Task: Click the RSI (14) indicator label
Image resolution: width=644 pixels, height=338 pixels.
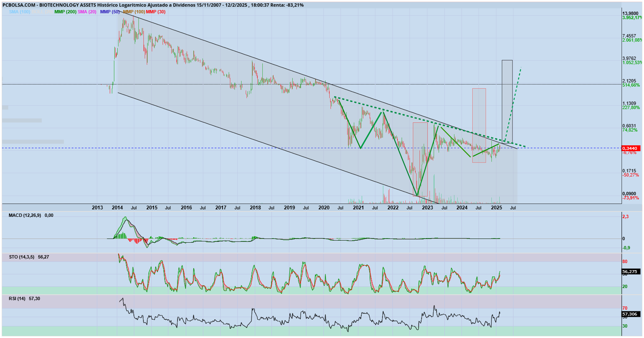Action: point(17,298)
